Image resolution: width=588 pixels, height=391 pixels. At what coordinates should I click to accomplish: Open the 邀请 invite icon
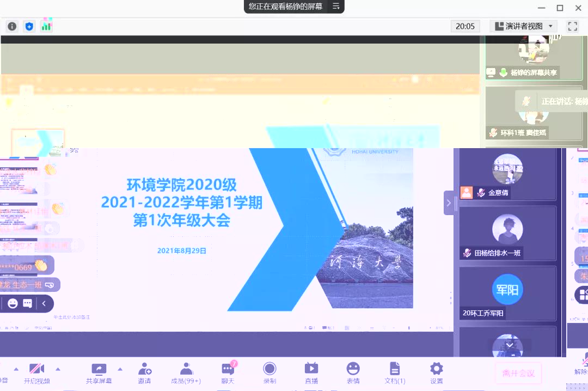(x=144, y=373)
